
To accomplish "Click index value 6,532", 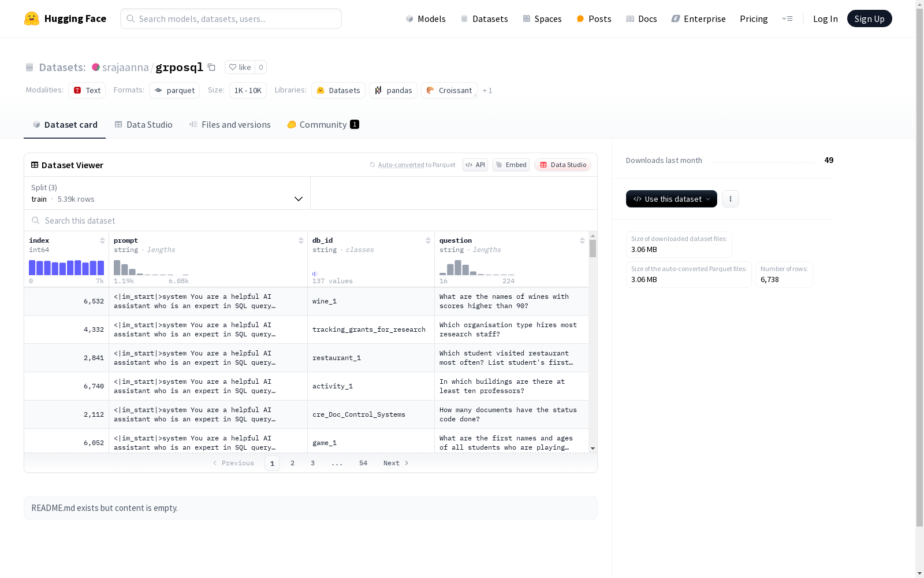I will 94,301.
